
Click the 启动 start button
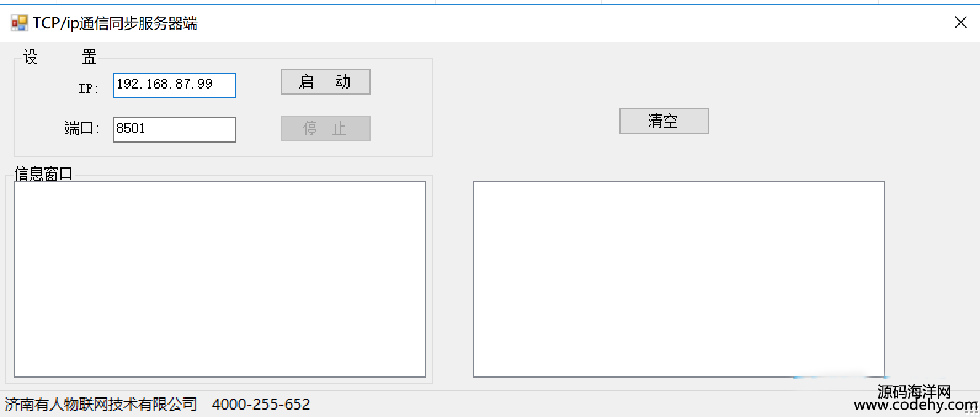[325, 82]
